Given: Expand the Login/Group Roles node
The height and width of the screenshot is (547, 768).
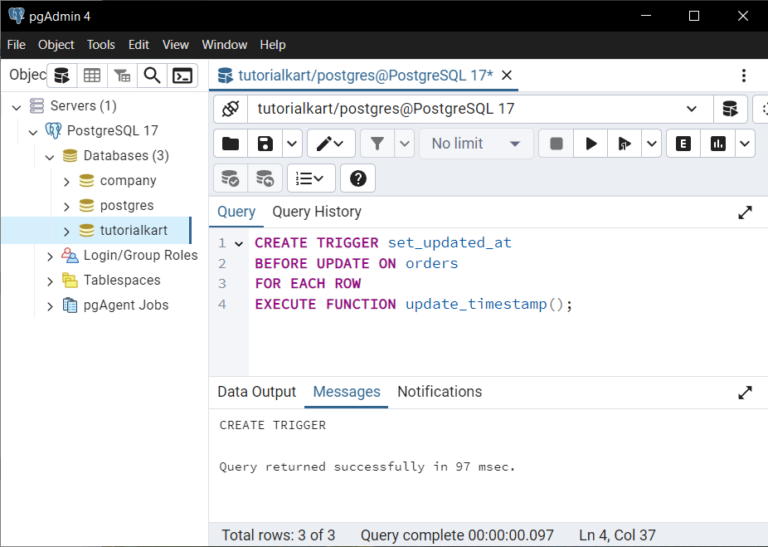Looking at the screenshot, I should click(x=50, y=256).
